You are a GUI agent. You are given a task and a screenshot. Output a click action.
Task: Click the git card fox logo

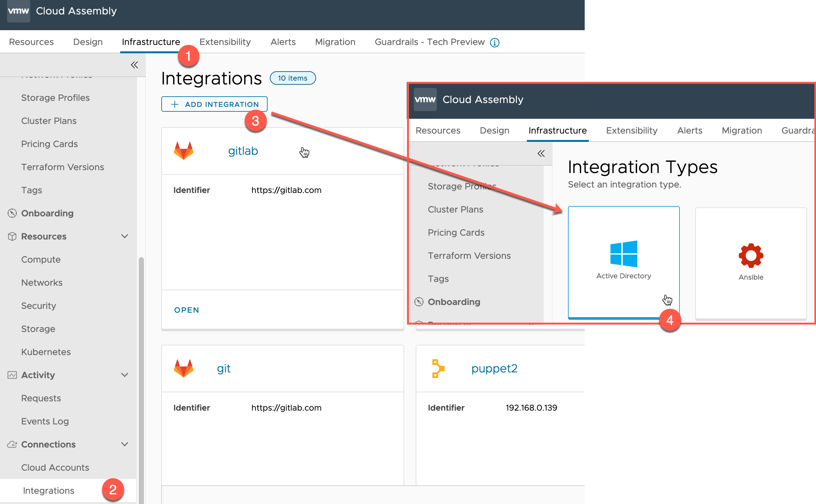[183, 368]
